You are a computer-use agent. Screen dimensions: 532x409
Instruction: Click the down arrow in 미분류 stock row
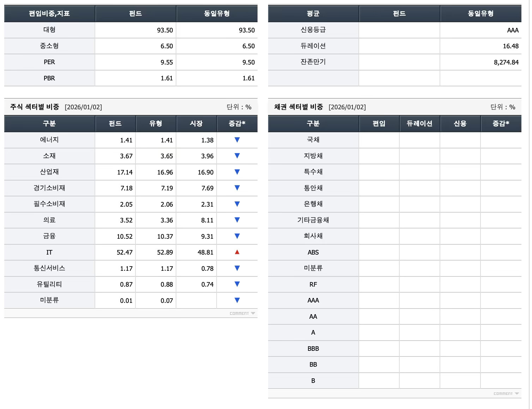click(x=237, y=300)
